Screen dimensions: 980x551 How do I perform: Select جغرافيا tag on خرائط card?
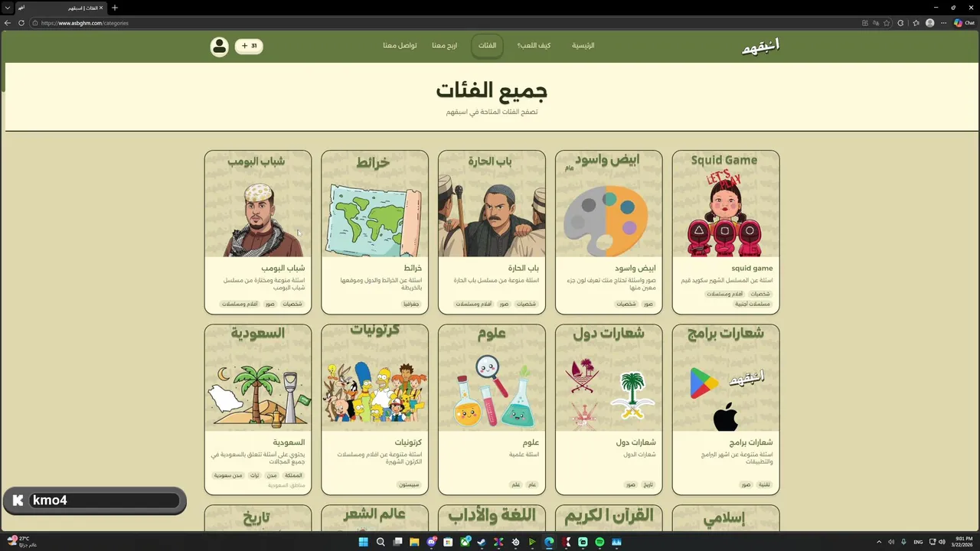(412, 305)
